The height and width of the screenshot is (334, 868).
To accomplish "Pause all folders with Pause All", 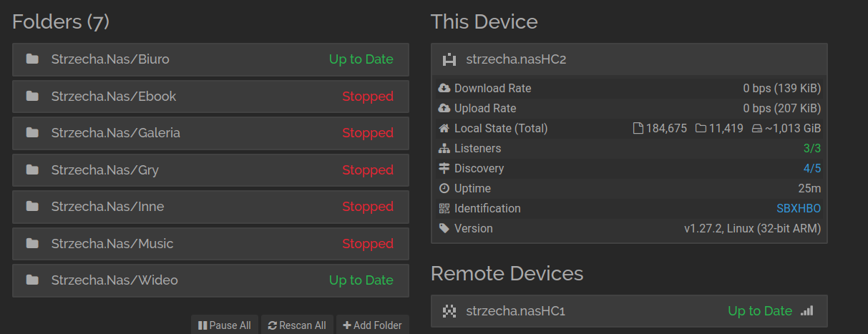I will point(224,325).
